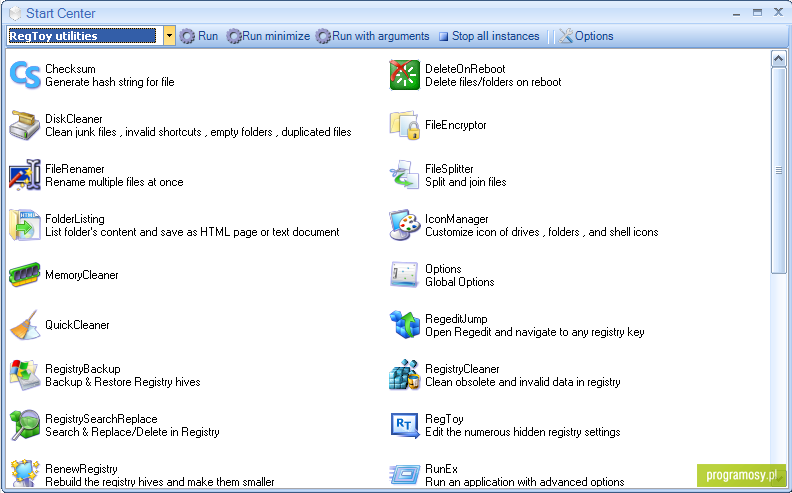Click the Run toolbar button

pyautogui.click(x=200, y=36)
